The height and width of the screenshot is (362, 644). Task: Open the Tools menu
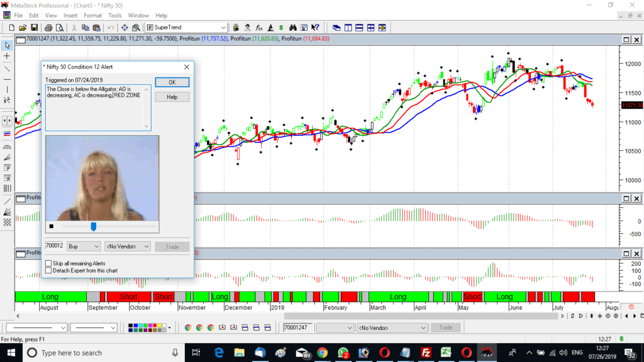click(x=115, y=16)
